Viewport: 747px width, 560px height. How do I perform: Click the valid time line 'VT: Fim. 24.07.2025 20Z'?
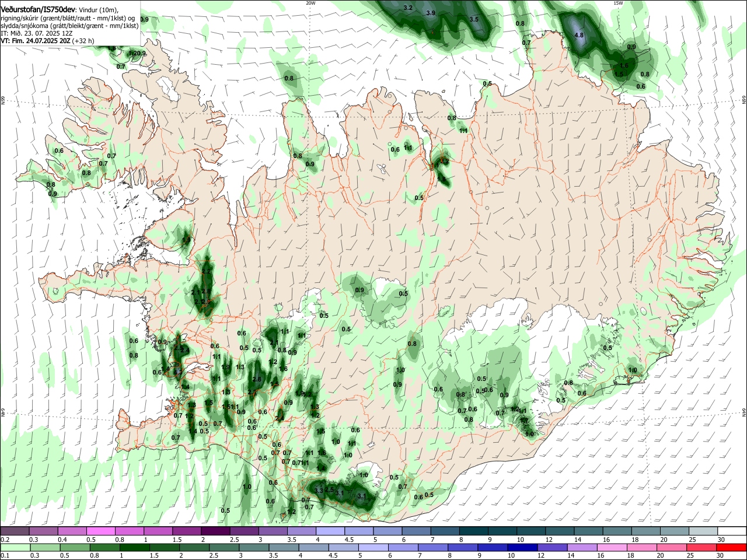(x=35, y=41)
